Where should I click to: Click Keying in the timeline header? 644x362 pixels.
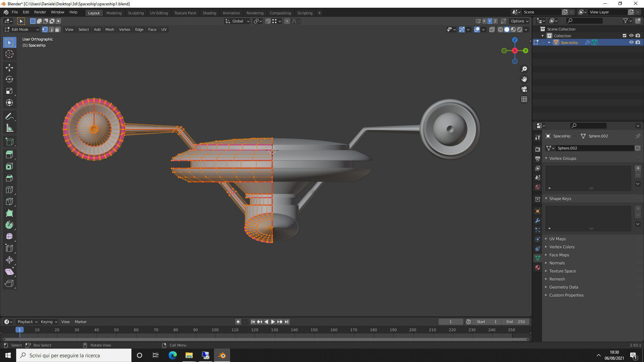[x=49, y=322]
